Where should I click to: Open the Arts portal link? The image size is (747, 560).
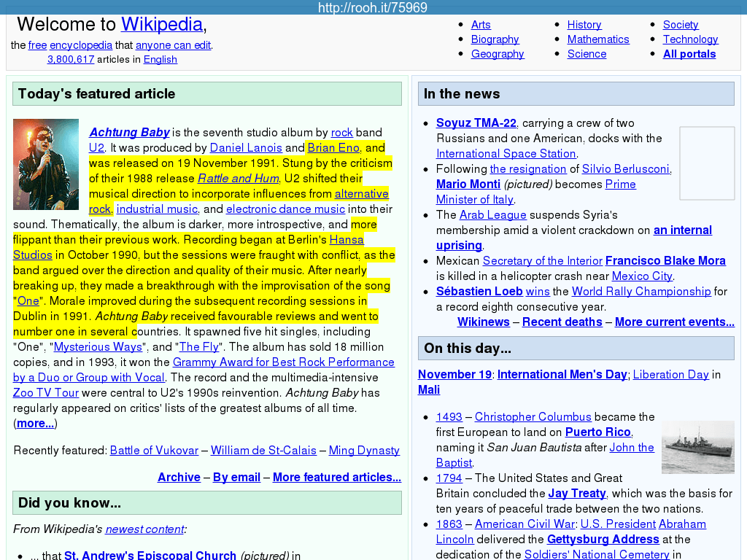tap(481, 25)
